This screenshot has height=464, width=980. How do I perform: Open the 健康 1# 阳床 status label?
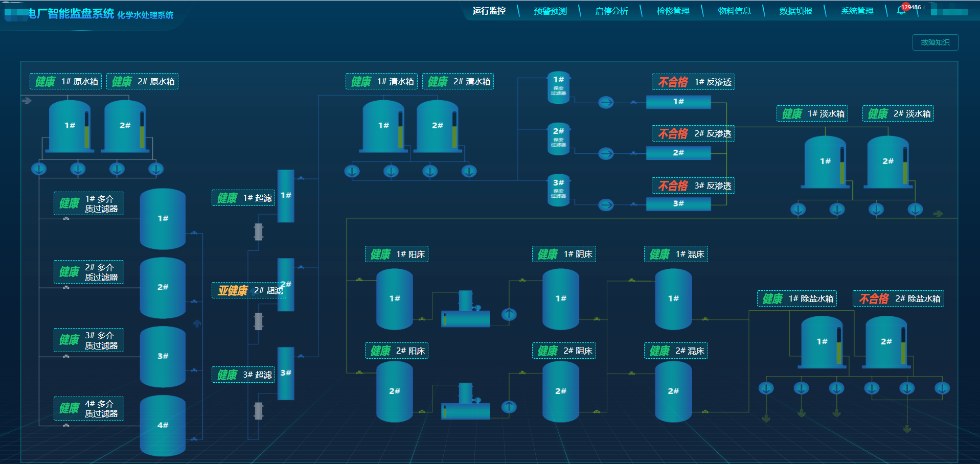click(x=397, y=254)
